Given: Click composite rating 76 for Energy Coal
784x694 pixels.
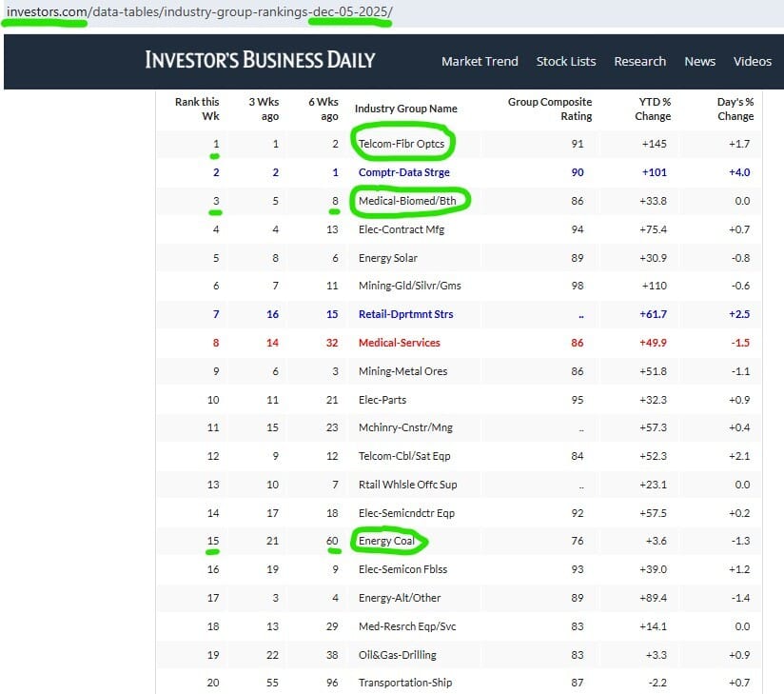Looking at the screenshot, I should click(x=577, y=541).
